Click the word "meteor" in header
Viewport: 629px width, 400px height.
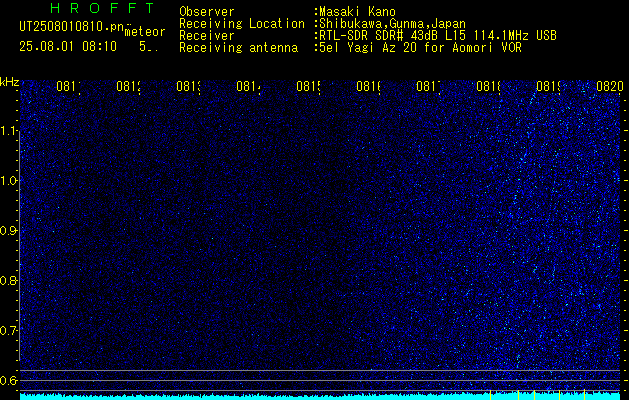(145, 32)
